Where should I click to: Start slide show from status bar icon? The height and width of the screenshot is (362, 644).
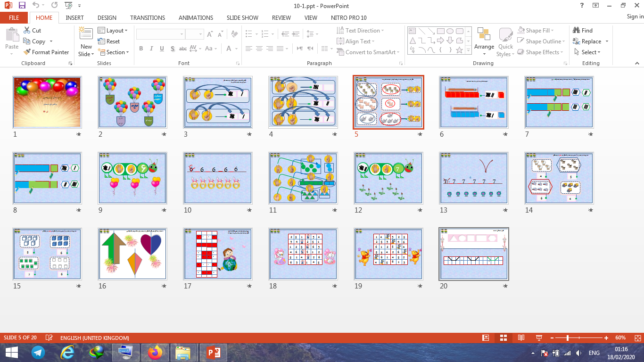(538, 338)
